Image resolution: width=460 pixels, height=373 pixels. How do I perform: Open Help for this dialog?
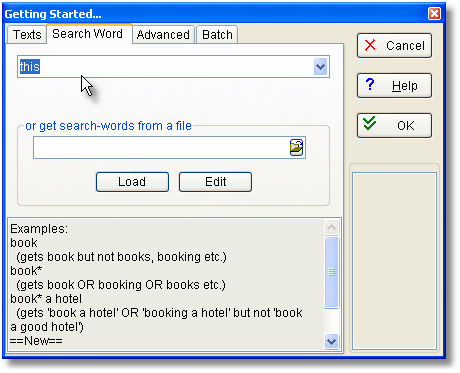click(x=394, y=86)
